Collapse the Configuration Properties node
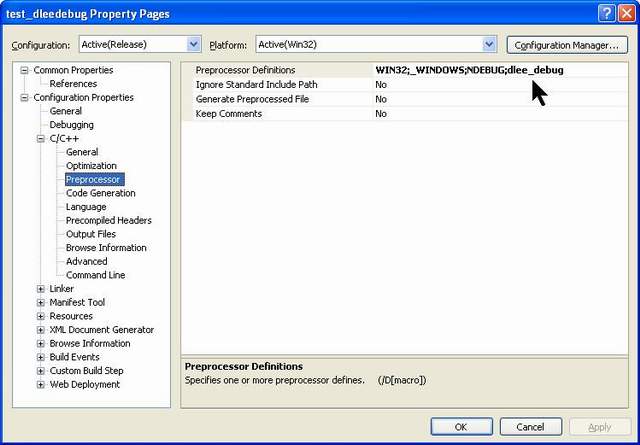This screenshot has width=640, height=445. click(x=24, y=98)
